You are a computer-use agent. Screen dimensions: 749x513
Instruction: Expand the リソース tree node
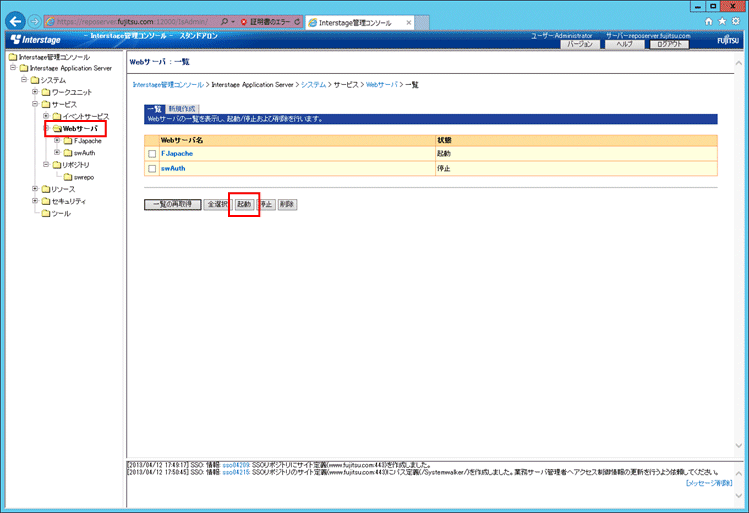point(35,189)
